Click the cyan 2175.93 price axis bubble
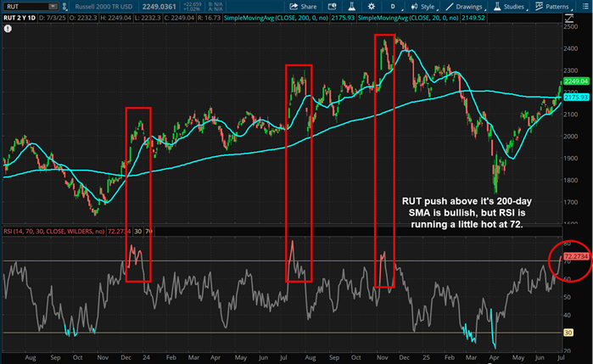593x364 pixels. click(576, 98)
